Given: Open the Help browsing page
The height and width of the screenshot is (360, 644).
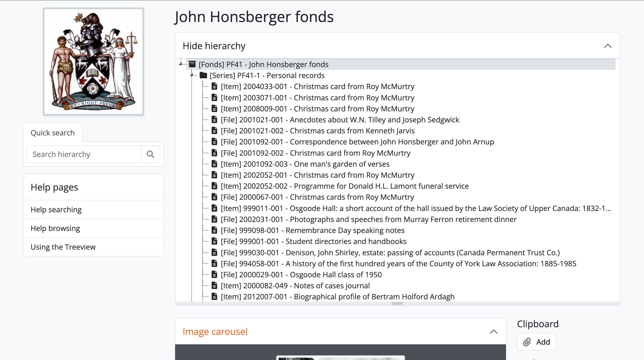Looking at the screenshot, I should 55,228.
